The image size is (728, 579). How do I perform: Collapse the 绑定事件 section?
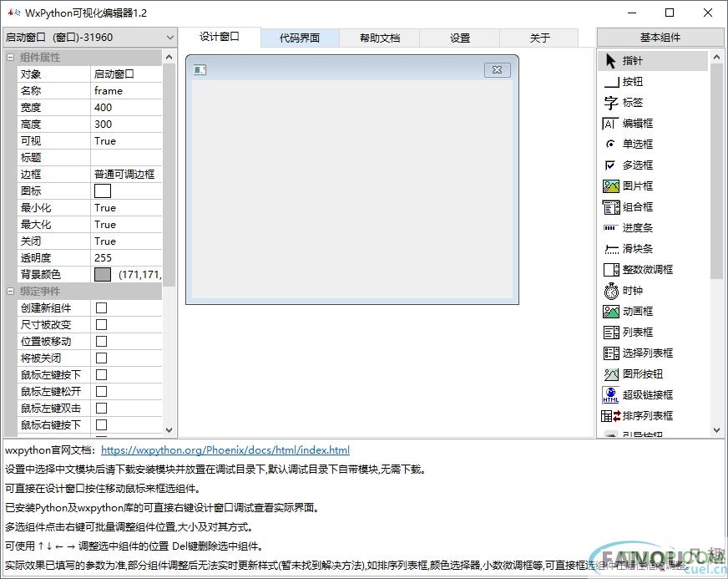point(10,292)
